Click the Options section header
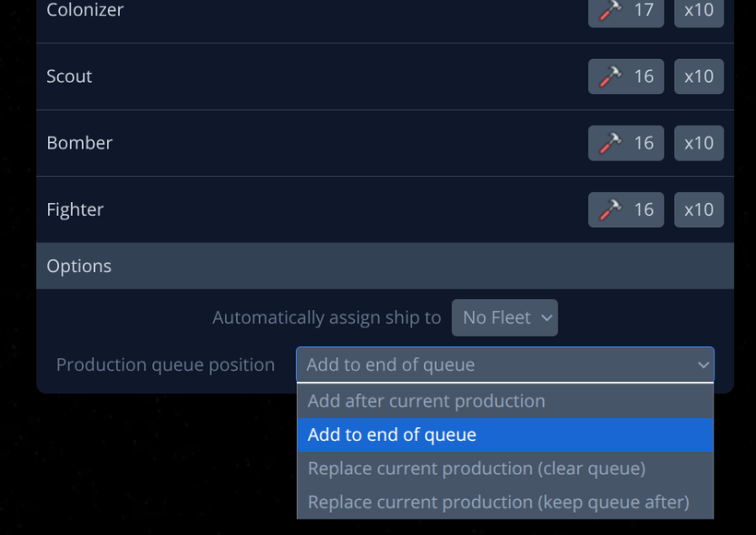Viewport: 756px width, 535px height. pyautogui.click(x=384, y=266)
